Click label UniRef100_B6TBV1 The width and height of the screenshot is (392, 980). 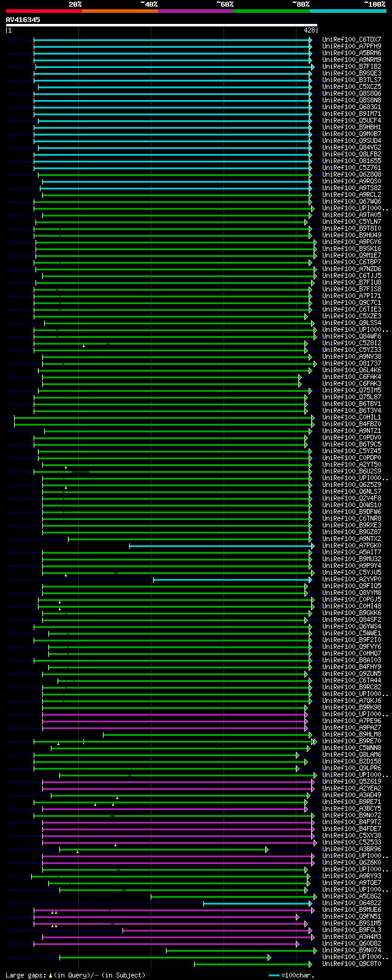[352, 404]
